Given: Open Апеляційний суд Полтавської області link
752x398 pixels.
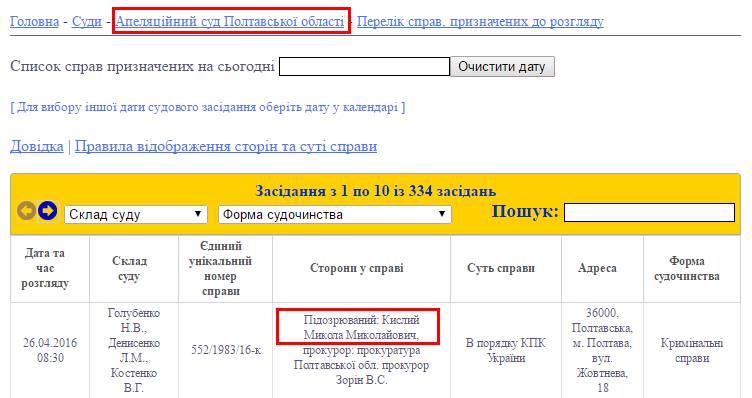Looking at the screenshot, I should point(230,22).
